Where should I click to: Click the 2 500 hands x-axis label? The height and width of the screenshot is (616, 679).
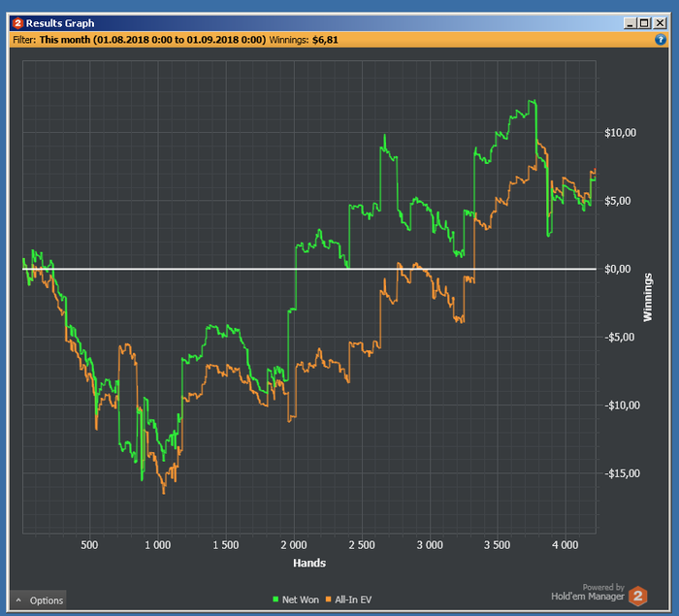point(362,545)
